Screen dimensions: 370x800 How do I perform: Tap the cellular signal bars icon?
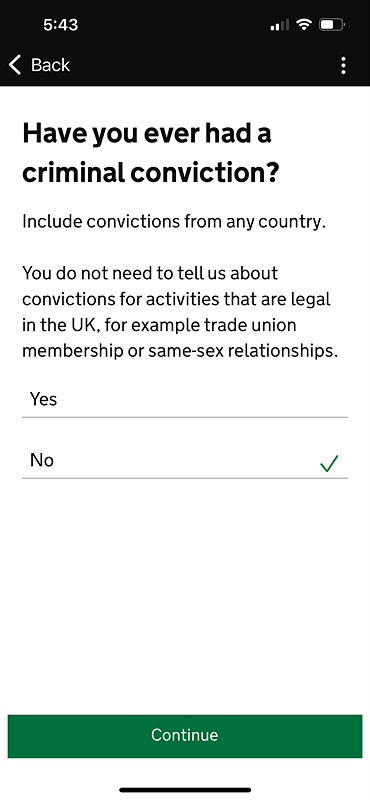pos(280,24)
